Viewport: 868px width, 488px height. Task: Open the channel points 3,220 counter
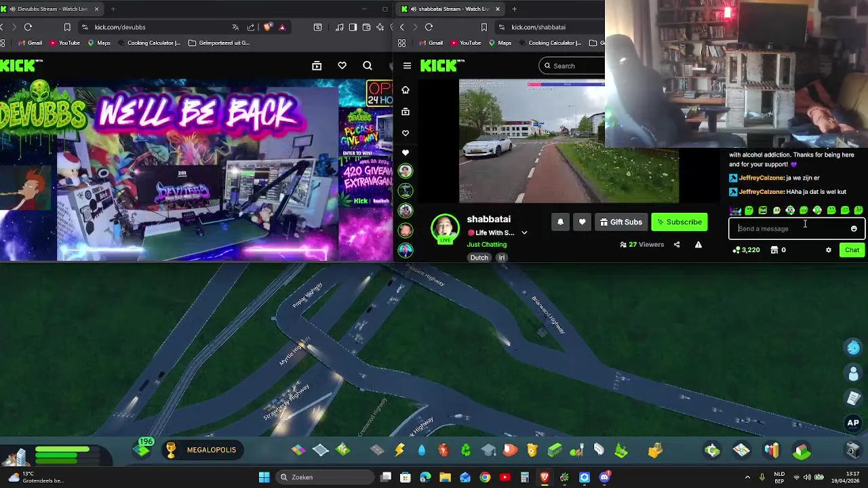(746, 250)
